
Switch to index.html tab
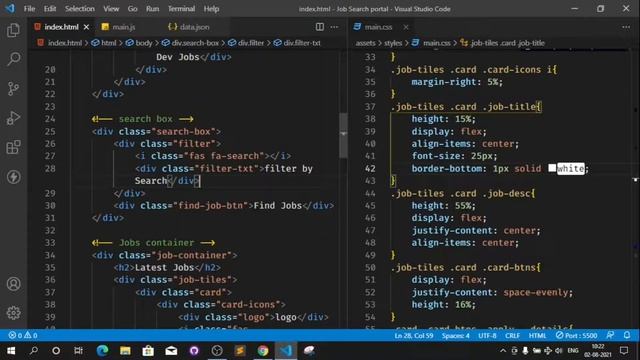click(61, 27)
